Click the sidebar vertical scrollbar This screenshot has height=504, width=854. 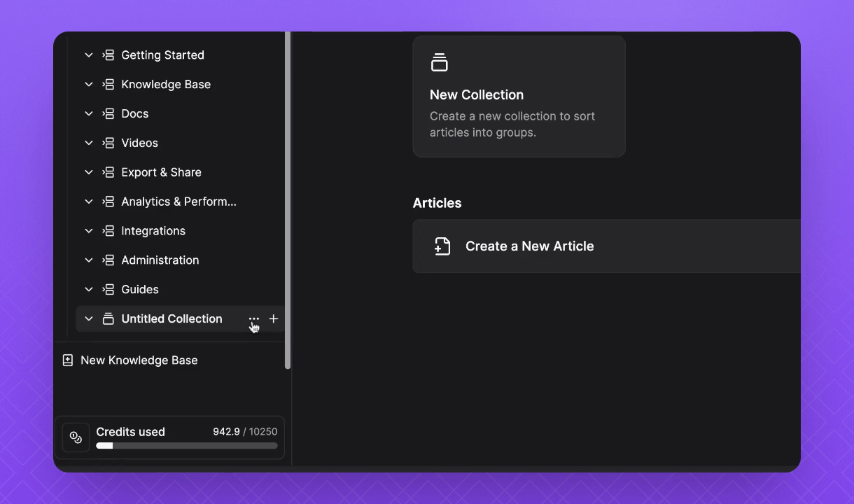point(288,199)
